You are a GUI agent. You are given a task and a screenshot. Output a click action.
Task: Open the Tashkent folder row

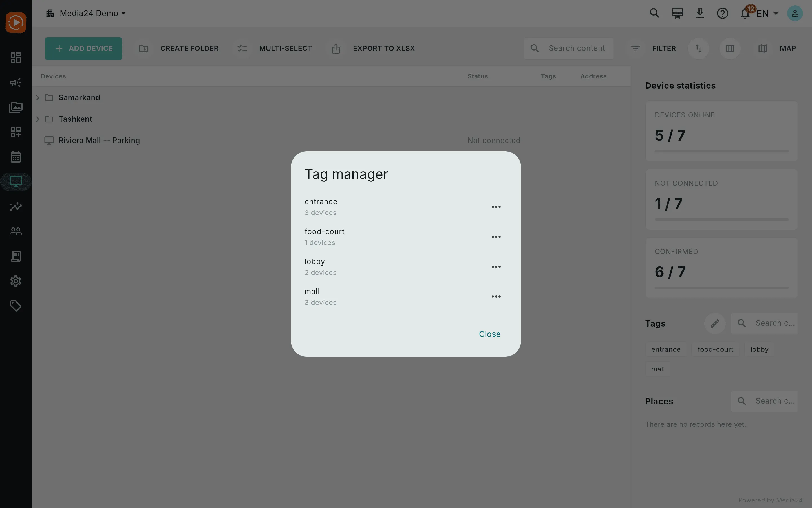pos(331,119)
